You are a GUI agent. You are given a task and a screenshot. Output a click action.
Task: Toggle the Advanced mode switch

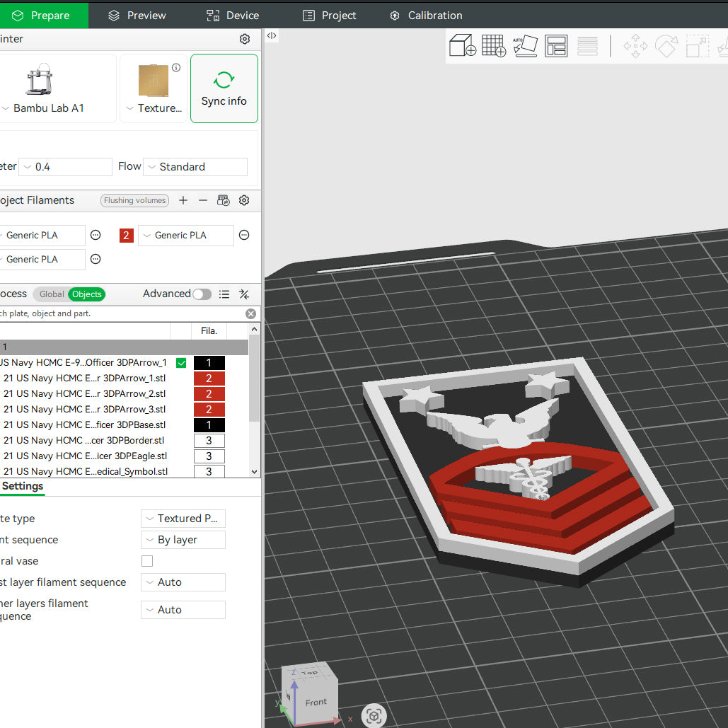point(202,294)
